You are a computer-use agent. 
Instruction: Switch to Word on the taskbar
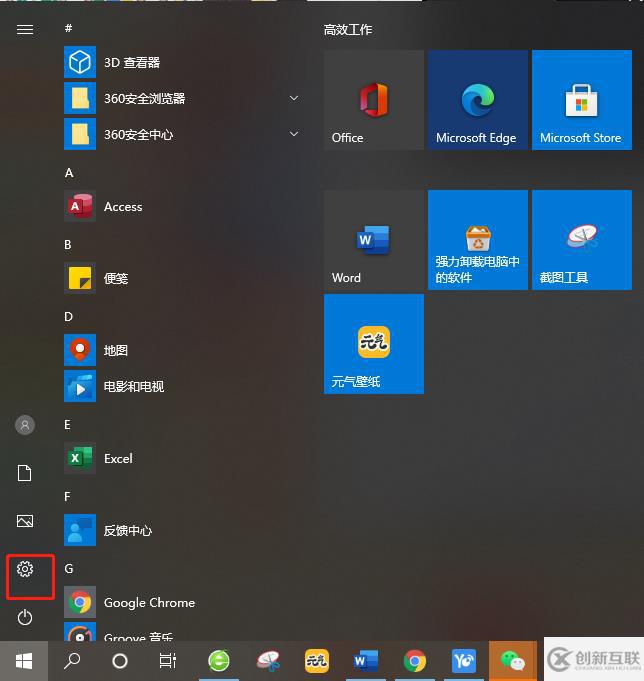click(x=366, y=661)
